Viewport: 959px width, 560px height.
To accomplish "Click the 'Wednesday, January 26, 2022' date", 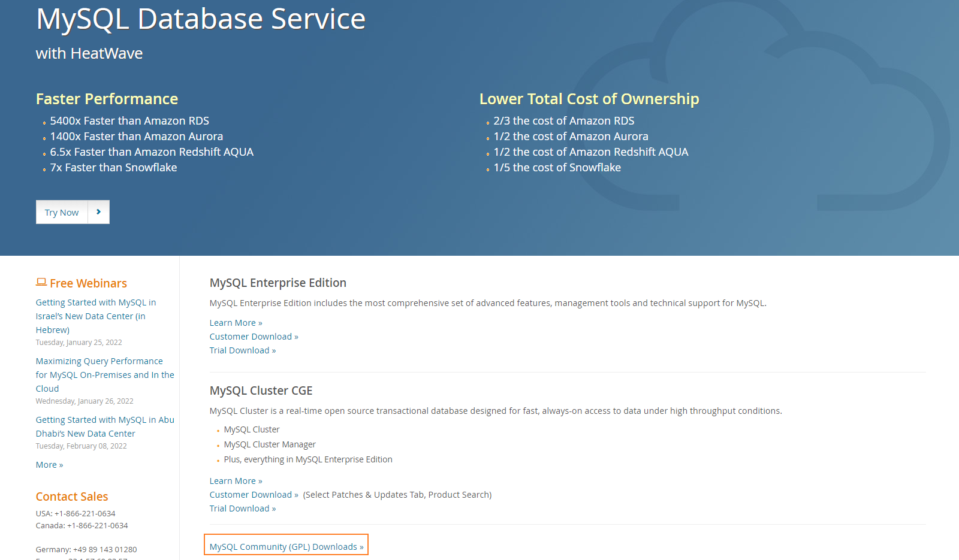I will click(85, 401).
